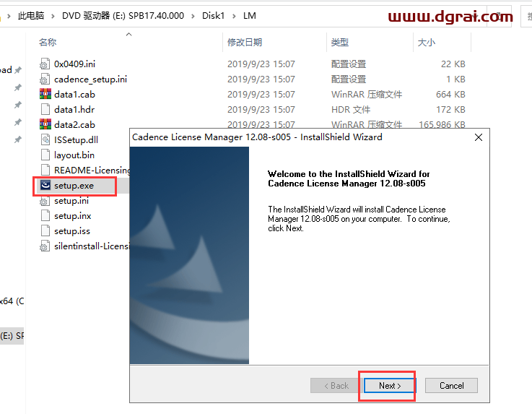Click the 0x0409.ini file icon

45,64
